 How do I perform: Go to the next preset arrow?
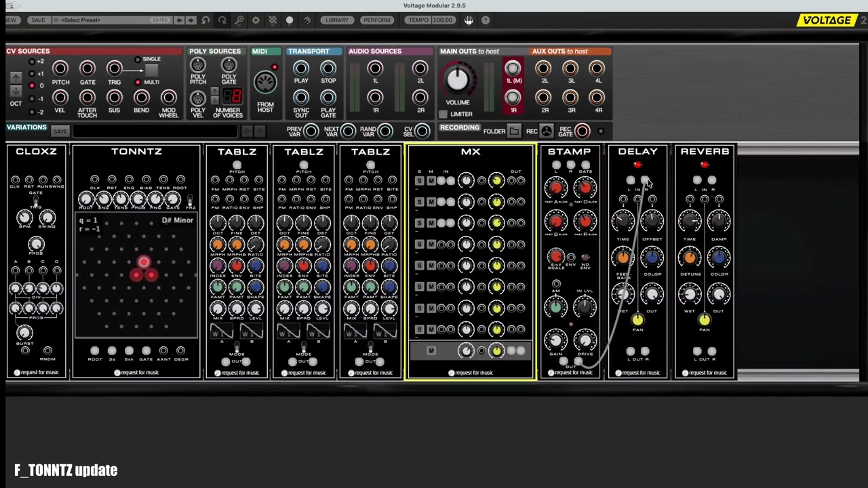tap(191, 20)
